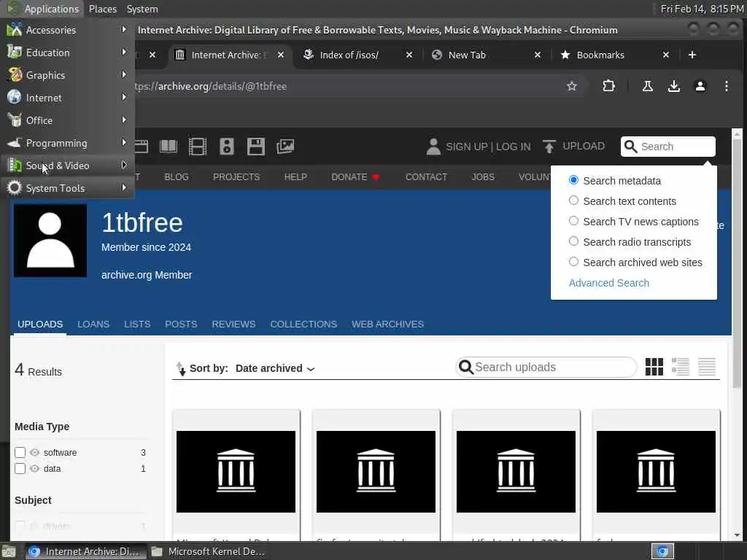Viewport: 747px width, 560px height.
Task: Open the Office submenu
Action: (x=67, y=120)
